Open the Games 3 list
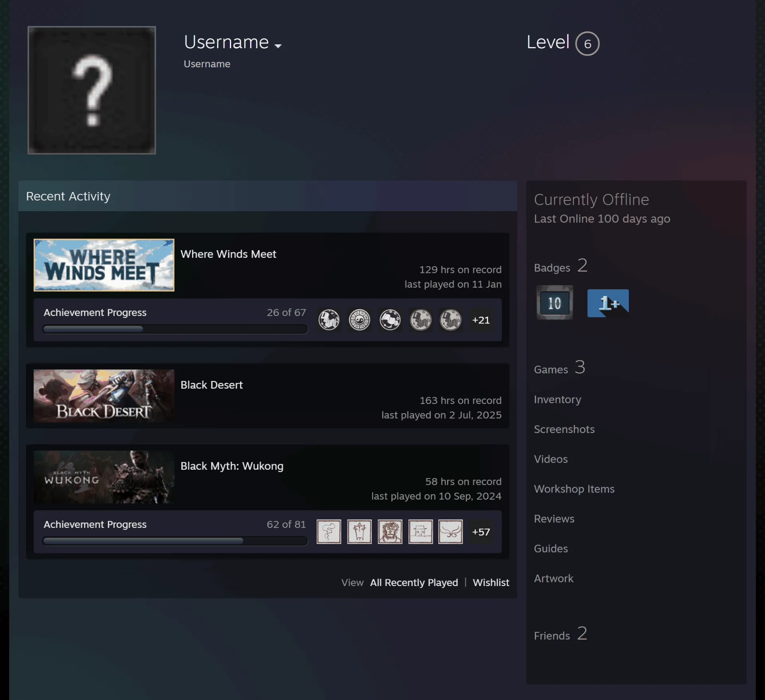The height and width of the screenshot is (700, 765). tap(559, 368)
